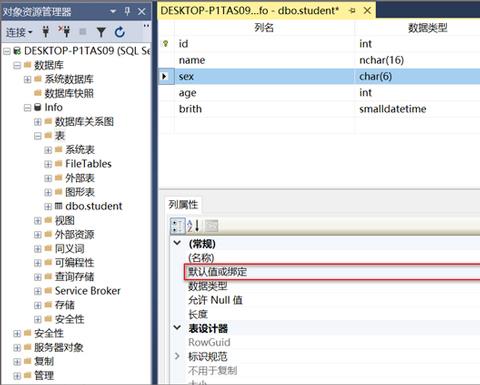480x385 pixels.
Task: Select the 同义词 folder
Action: coord(69,249)
